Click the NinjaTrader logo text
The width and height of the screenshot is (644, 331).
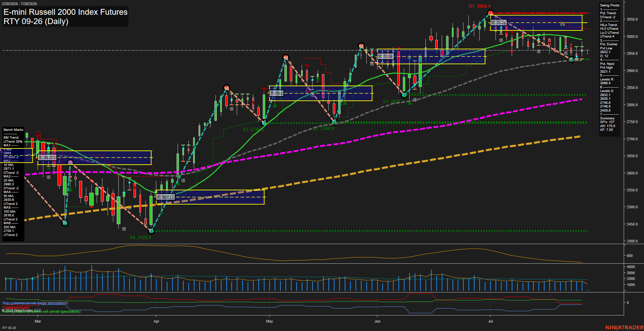coord(624,328)
